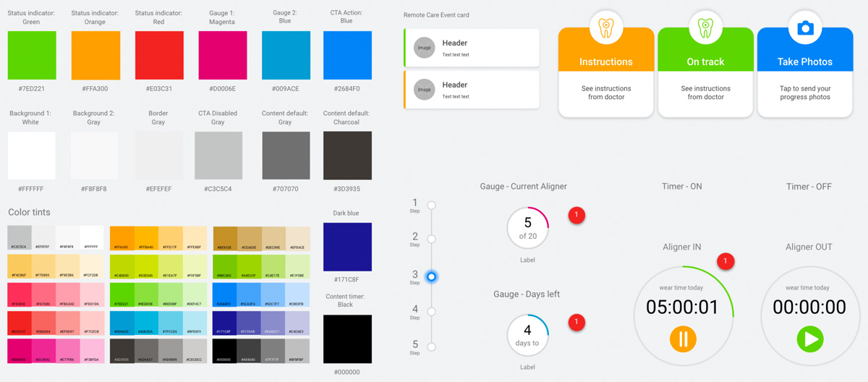Click the orange pause button on timer
Screen dimensions: 868x382
(683, 339)
